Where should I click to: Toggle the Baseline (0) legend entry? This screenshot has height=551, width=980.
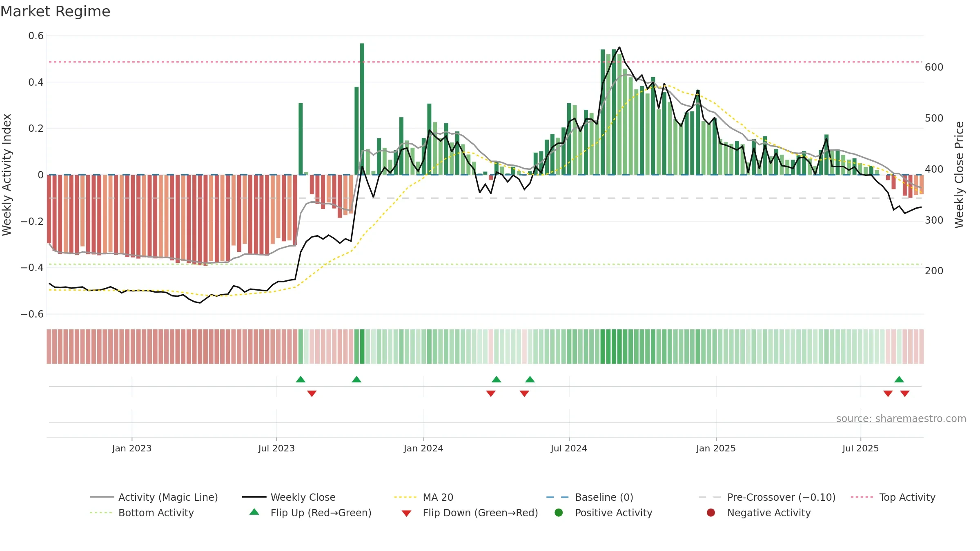pyautogui.click(x=590, y=497)
